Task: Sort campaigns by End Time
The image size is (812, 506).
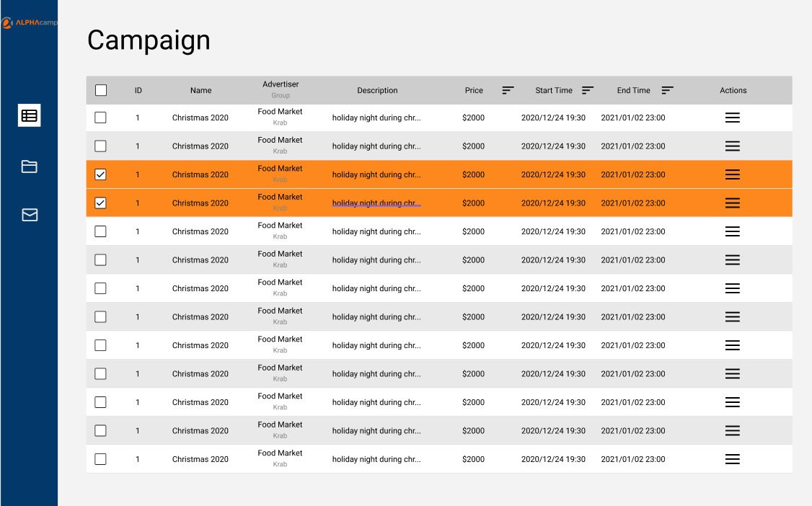Action: [668, 90]
